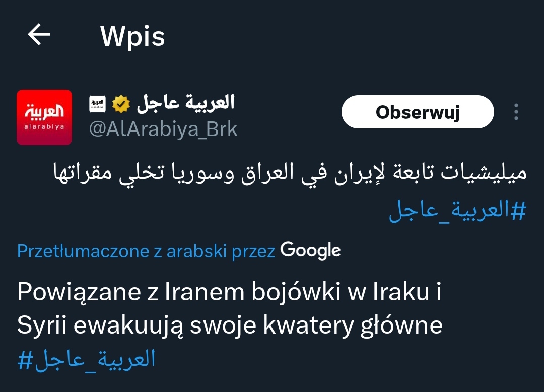Screen dimensions: 544x392
Task: Tap the words 'kwatery główne' in translation
Action: (353, 326)
